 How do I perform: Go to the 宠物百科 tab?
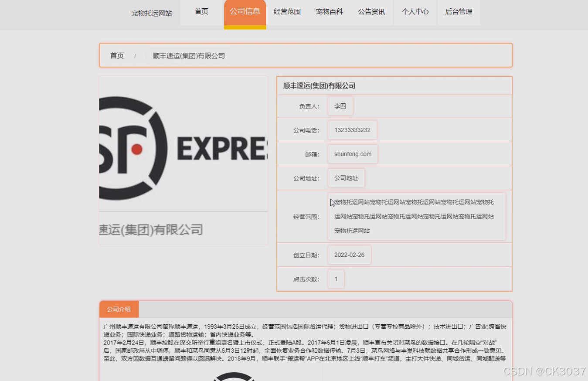coord(330,12)
